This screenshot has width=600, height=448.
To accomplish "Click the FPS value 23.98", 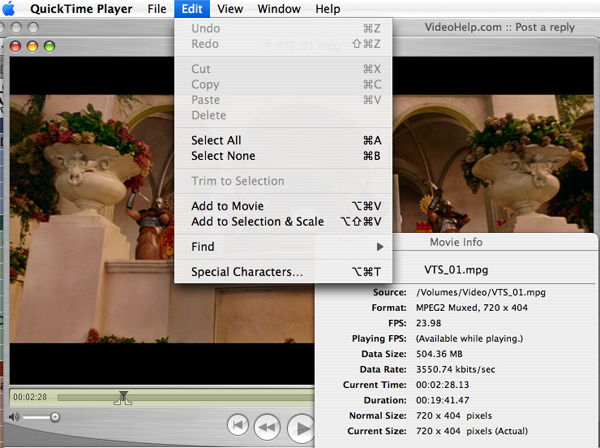I will pyautogui.click(x=429, y=323).
